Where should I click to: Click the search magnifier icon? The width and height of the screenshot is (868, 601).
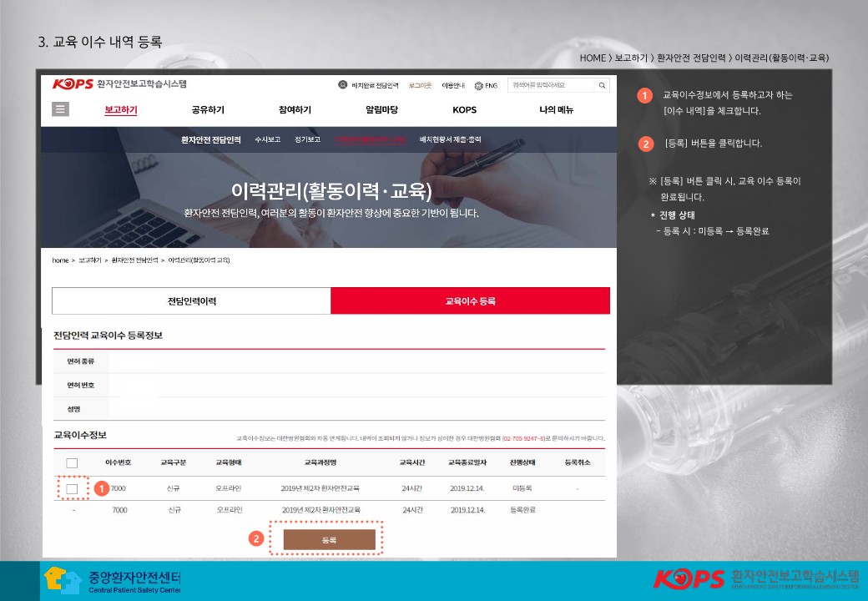tap(602, 85)
